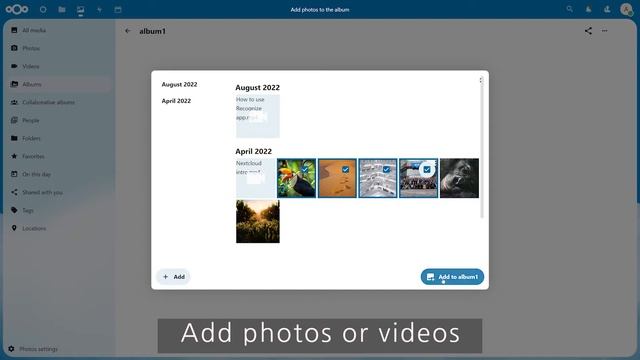
Task: Open the notifications bell icon
Action: click(588, 9)
